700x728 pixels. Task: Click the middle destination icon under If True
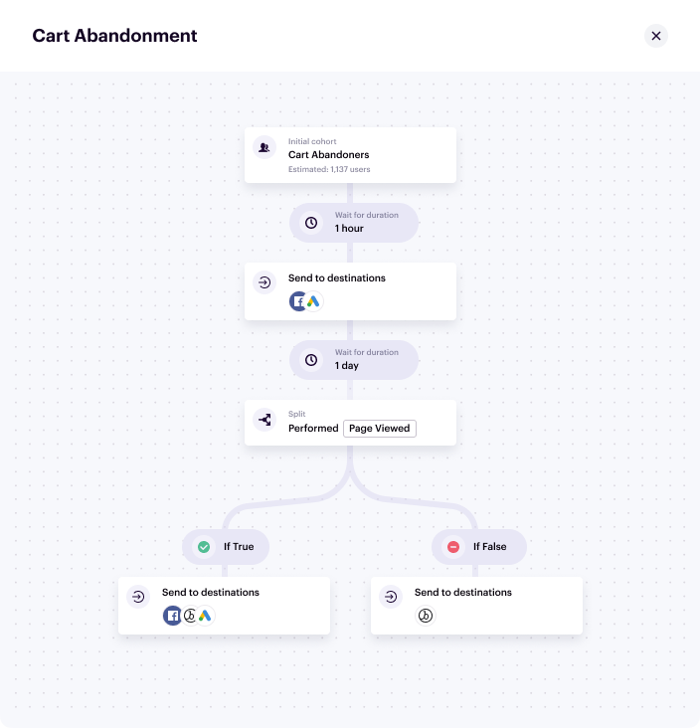click(189, 616)
